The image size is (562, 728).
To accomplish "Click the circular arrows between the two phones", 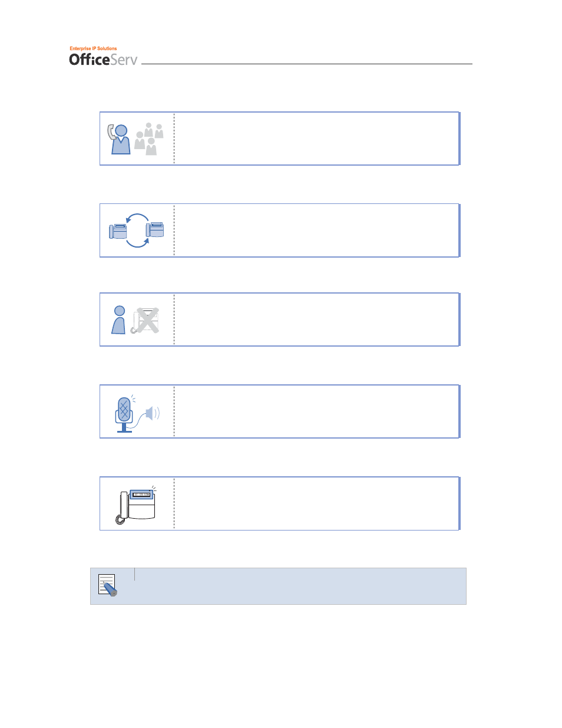I will [137, 230].
